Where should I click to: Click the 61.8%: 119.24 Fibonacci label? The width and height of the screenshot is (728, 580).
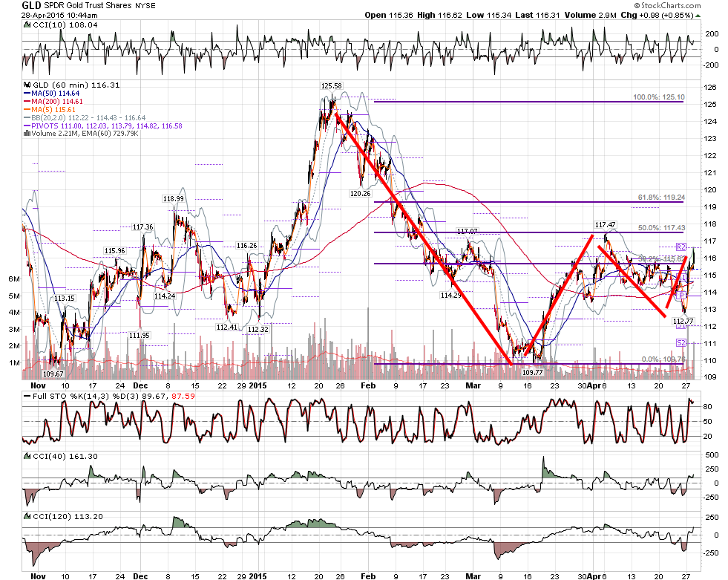[661, 198]
